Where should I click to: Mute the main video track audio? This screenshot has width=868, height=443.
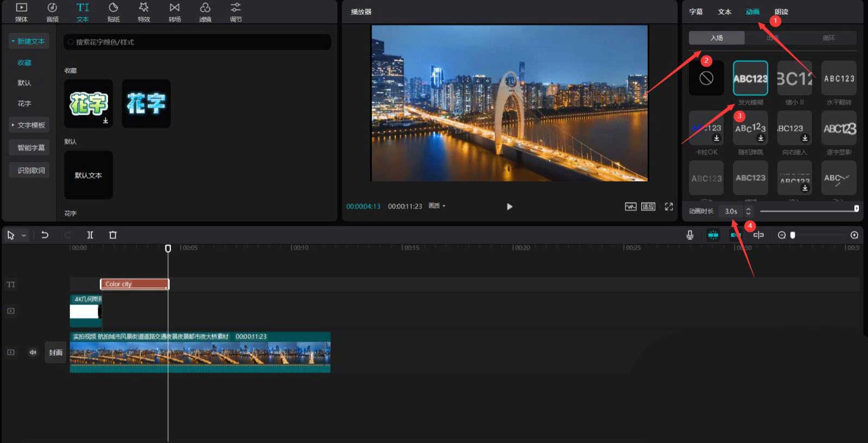[33, 352]
